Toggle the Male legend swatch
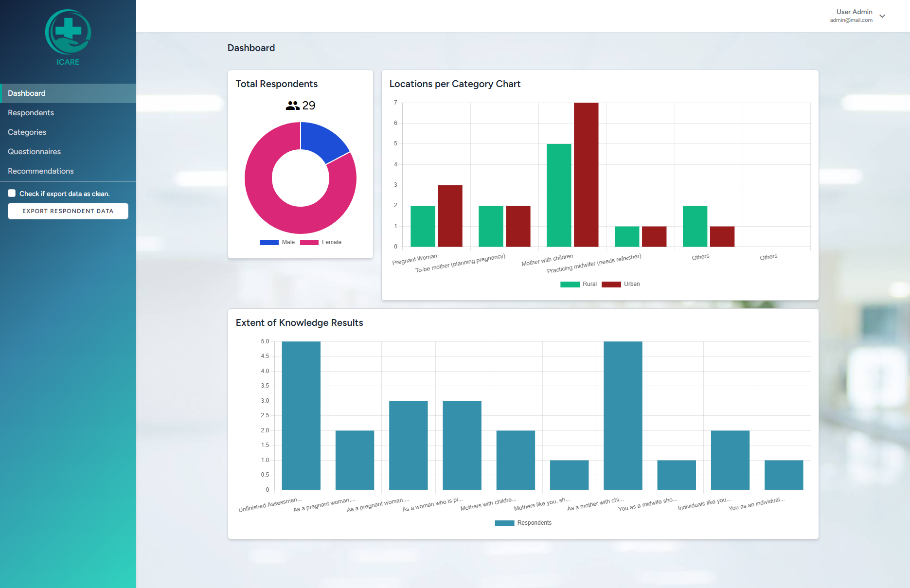Image resolution: width=910 pixels, height=588 pixels. tap(269, 242)
